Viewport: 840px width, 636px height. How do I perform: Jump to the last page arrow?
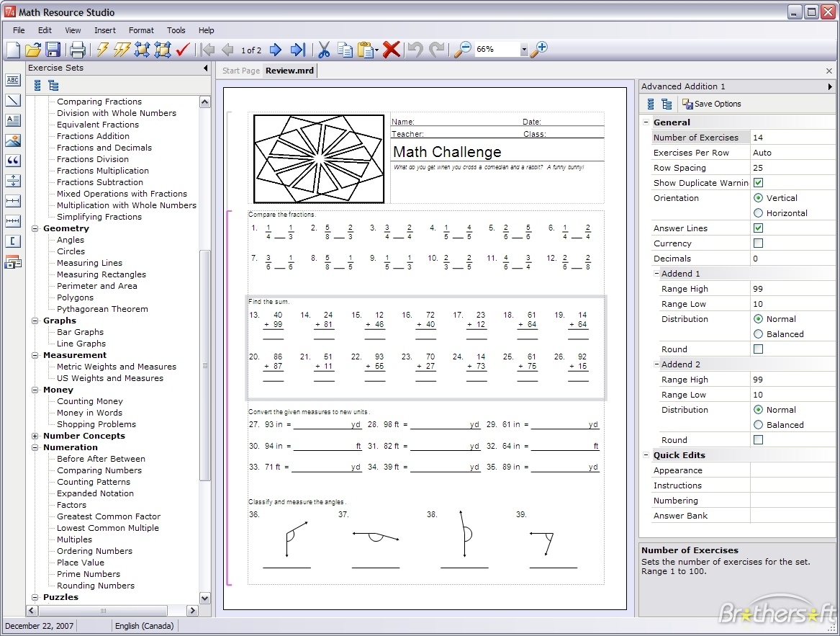297,50
